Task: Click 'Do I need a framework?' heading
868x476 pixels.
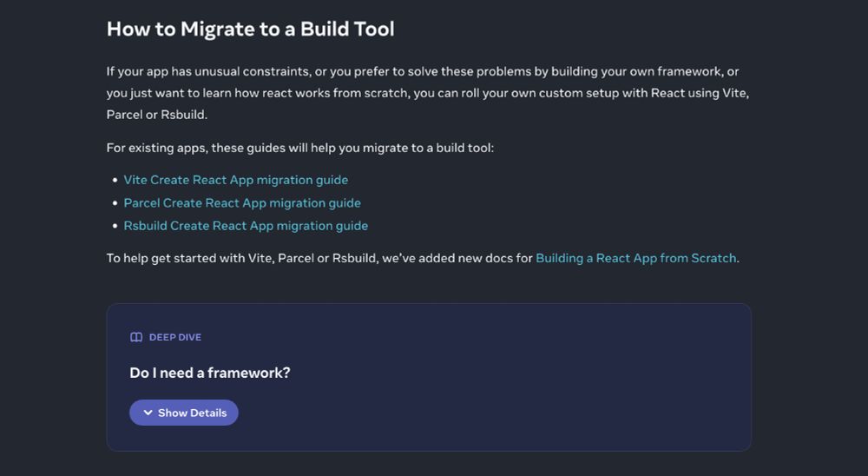Action: click(210, 373)
